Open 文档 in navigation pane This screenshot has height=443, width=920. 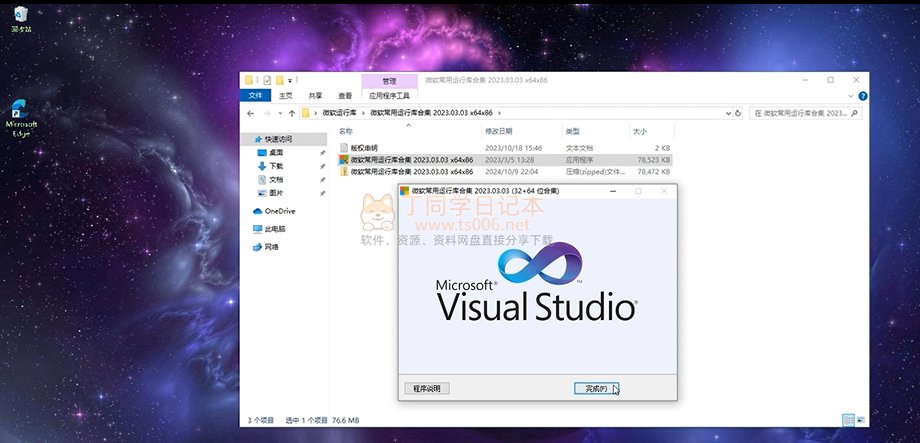(x=276, y=180)
